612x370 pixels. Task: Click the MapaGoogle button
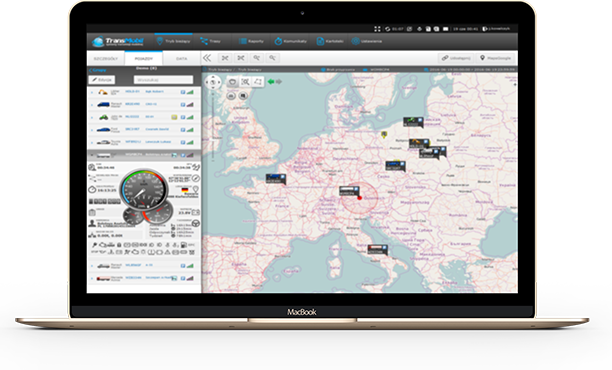[495, 58]
